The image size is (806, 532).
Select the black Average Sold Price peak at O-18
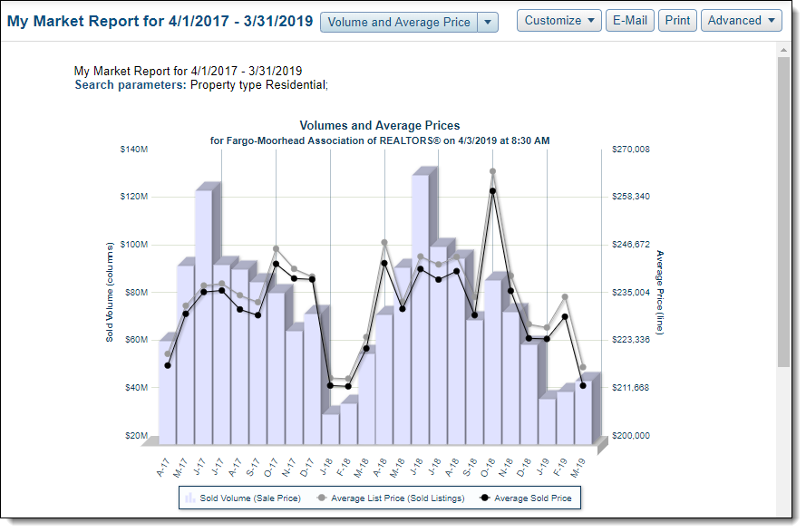tap(492, 191)
